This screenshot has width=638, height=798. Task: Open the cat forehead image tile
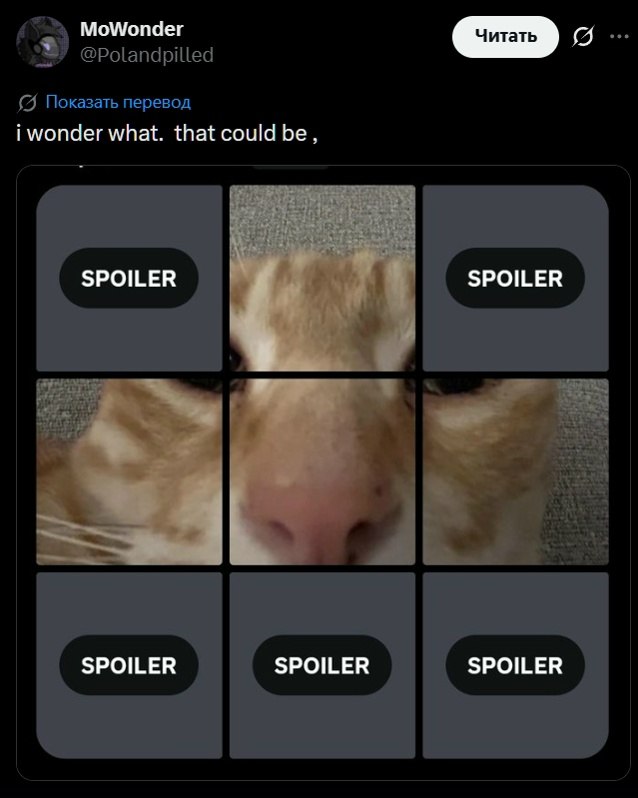coord(322,278)
